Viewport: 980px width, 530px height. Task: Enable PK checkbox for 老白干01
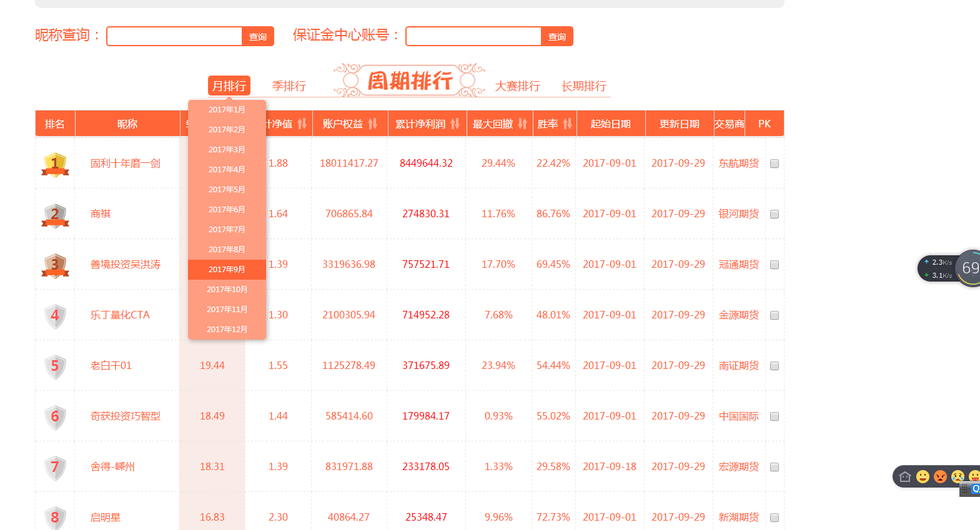pyautogui.click(x=775, y=366)
